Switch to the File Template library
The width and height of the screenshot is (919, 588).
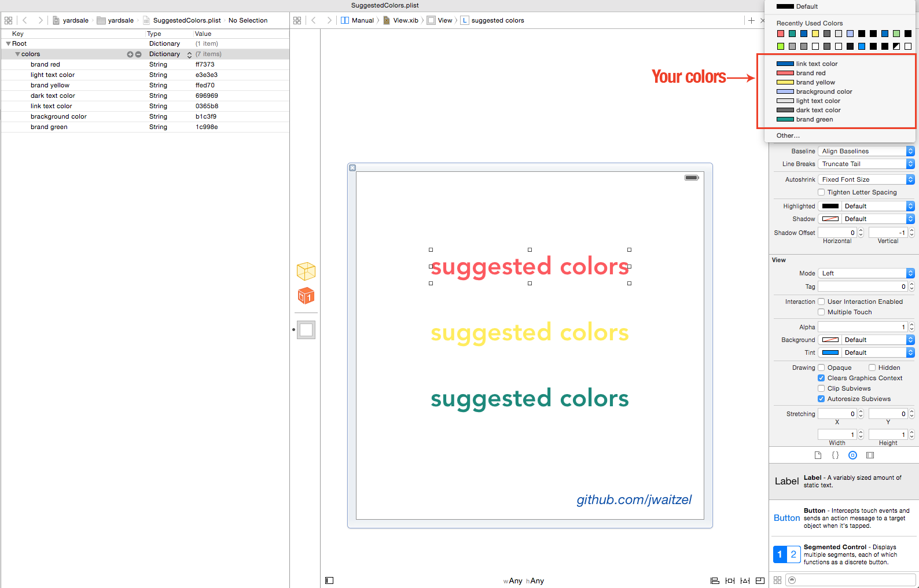tap(818, 455)
